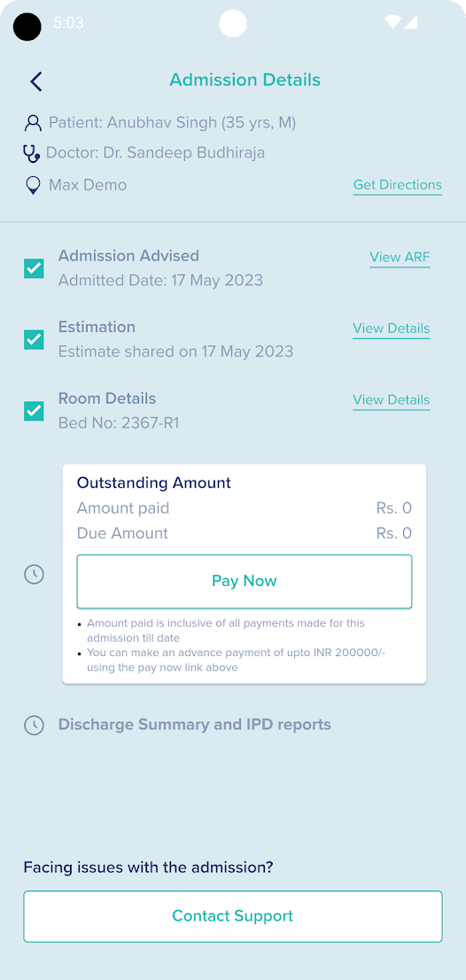The width and height of the screenshot is (466, 980).
Task: Go back using the arrow icon
Action: (35, 81)
